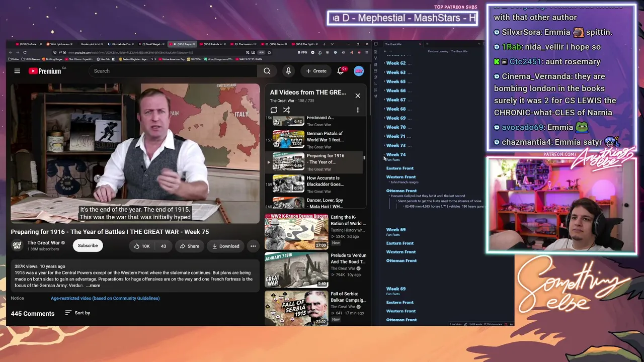Screen dimensions: 644x362
Task: Open more actions menu beside Download
Action: coord(253,246)
